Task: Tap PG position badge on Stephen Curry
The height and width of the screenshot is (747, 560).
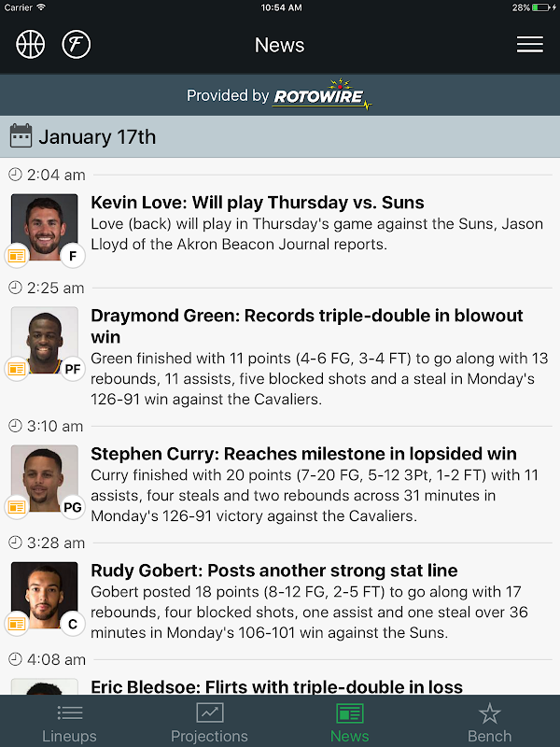Action: 73,508
